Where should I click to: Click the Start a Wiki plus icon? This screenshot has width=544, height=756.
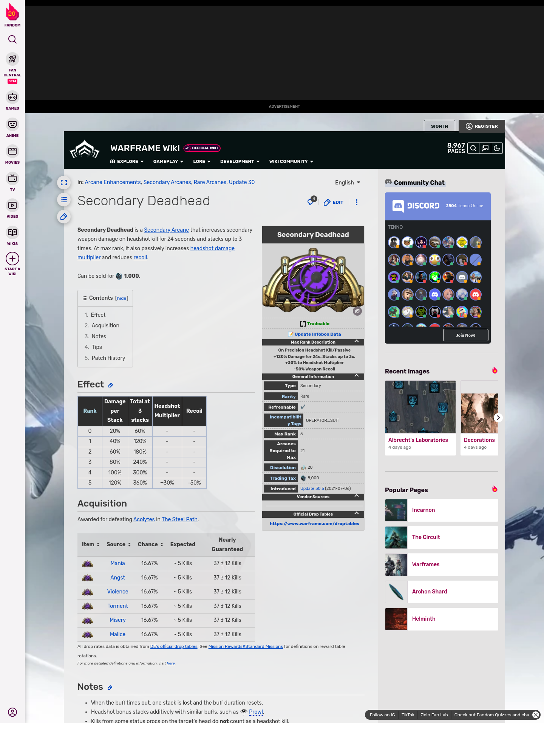[x=12, y=259]
